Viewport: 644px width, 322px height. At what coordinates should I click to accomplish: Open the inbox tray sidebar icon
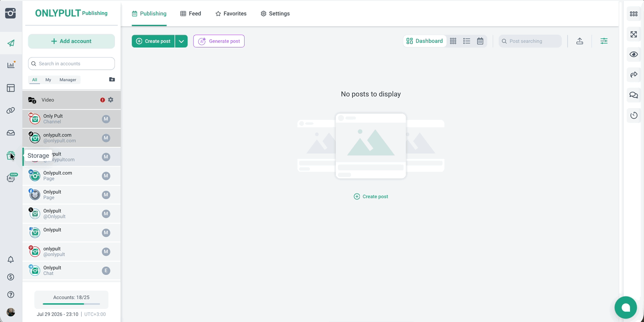11,133
